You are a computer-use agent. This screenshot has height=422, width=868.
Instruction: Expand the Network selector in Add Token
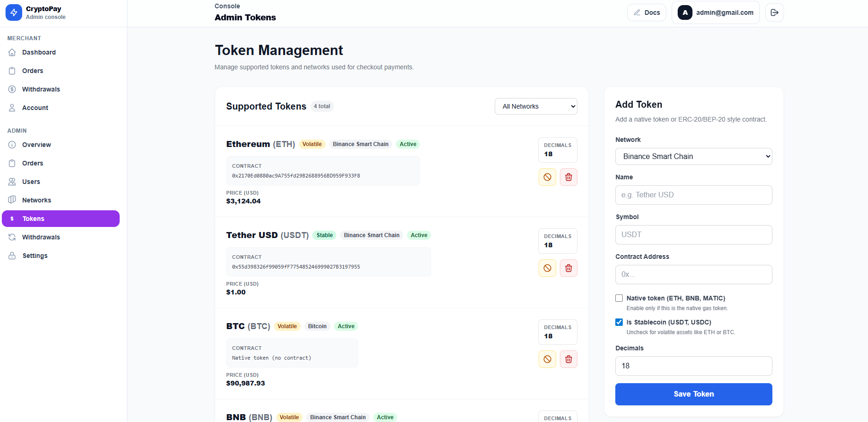pos(693,156)
